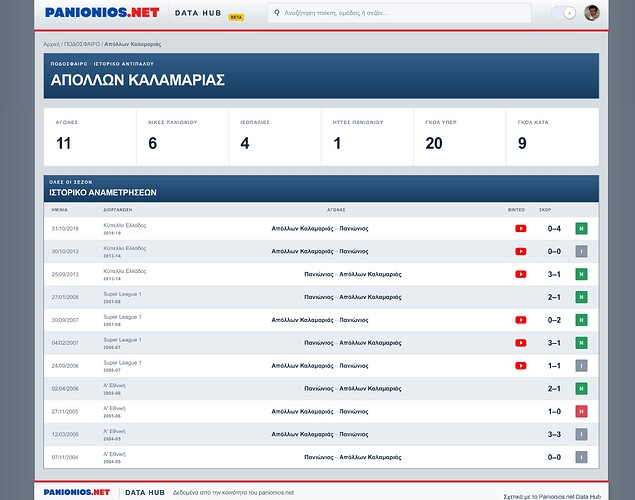This screenshot has width=635, height=500.
Task: Open the 'Σχετικά με το Panionios.net Data Hub' link
Action: (x=552, y=497)
